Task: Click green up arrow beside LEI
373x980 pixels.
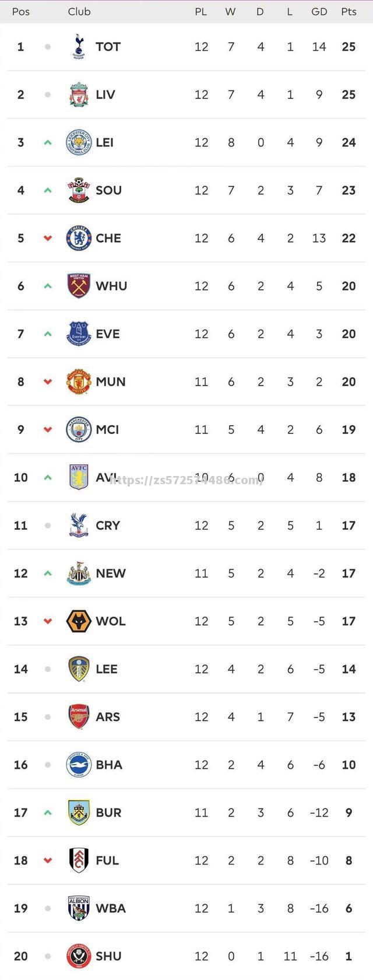Action: (x=48, y=142)
